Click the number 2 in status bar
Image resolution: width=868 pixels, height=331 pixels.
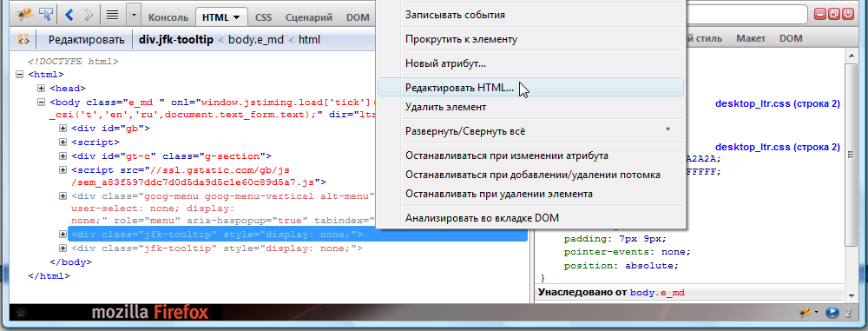click(x=847, y=313)
